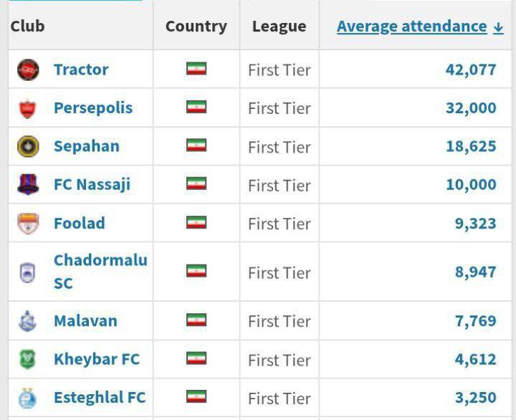Image resolution: width=516 pixels, height=420 pixels.
Task: Open the Tractor club link
Action: [81, 70]
